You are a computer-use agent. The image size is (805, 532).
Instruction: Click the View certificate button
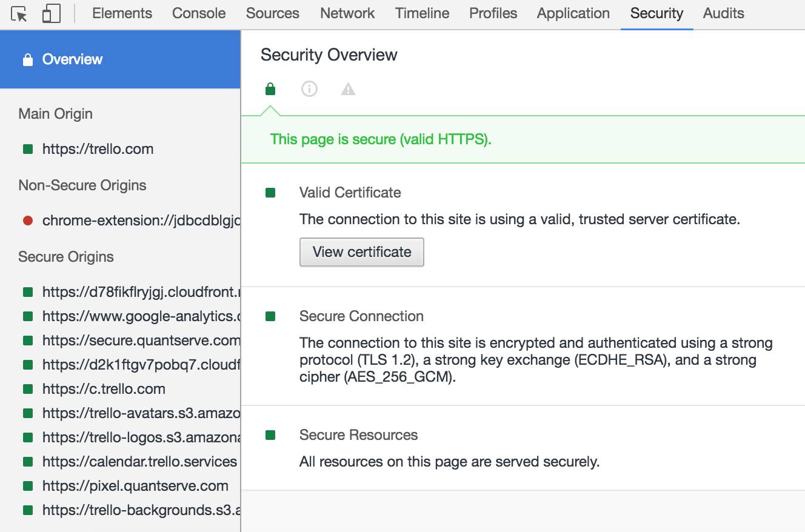[x=361, y=252]
